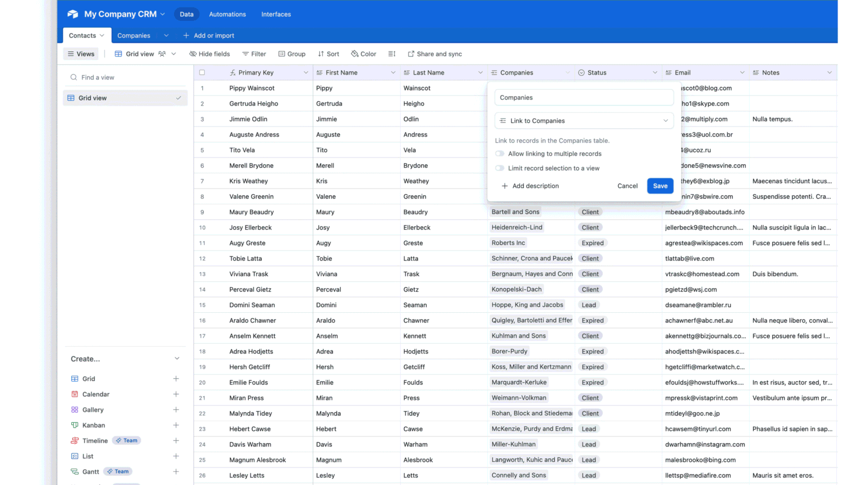Image resolution: width=868 pixels, height=485 pixels.
Task: Enable Limit record selection to a view
Action: click(x=500, y=168)
